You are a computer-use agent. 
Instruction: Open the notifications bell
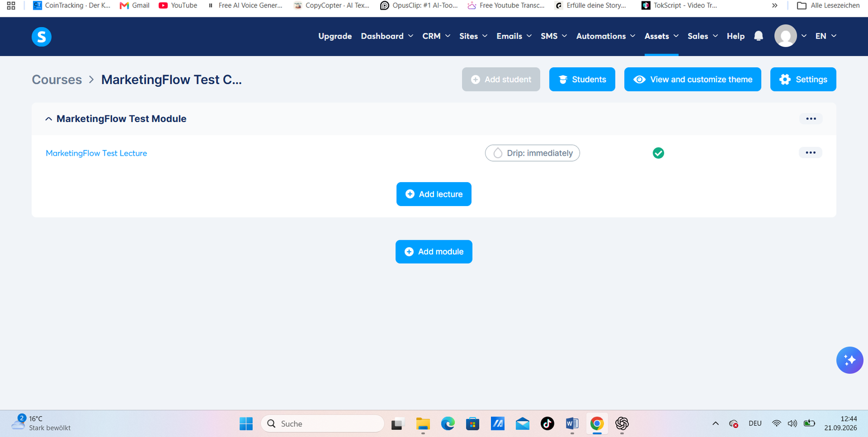click(x=758, y=36)
